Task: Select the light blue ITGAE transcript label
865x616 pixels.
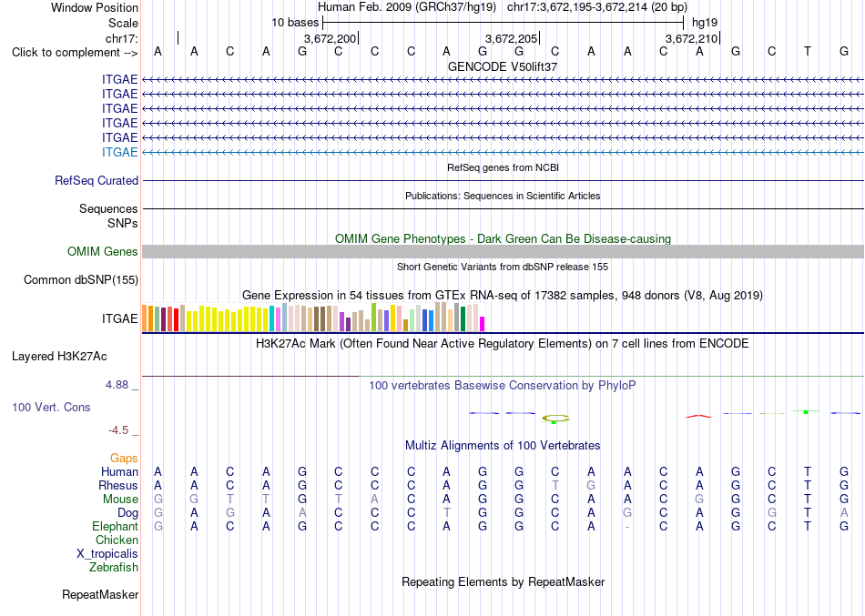Action: [x=119, y=152]
